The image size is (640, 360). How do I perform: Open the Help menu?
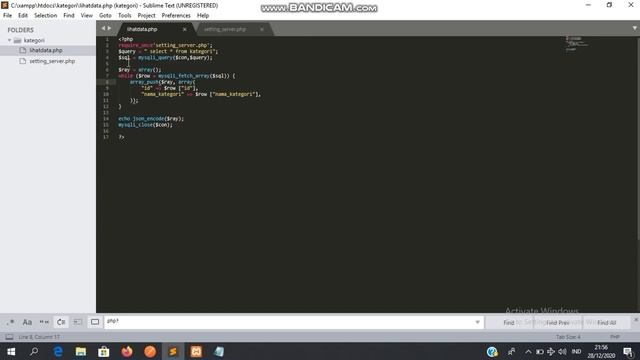click(203, 16)
